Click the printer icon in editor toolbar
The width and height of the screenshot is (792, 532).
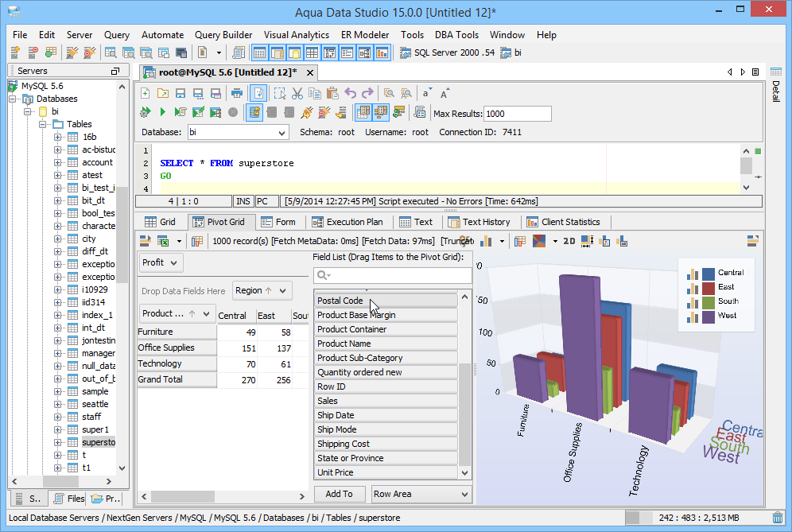click(236, 94)
